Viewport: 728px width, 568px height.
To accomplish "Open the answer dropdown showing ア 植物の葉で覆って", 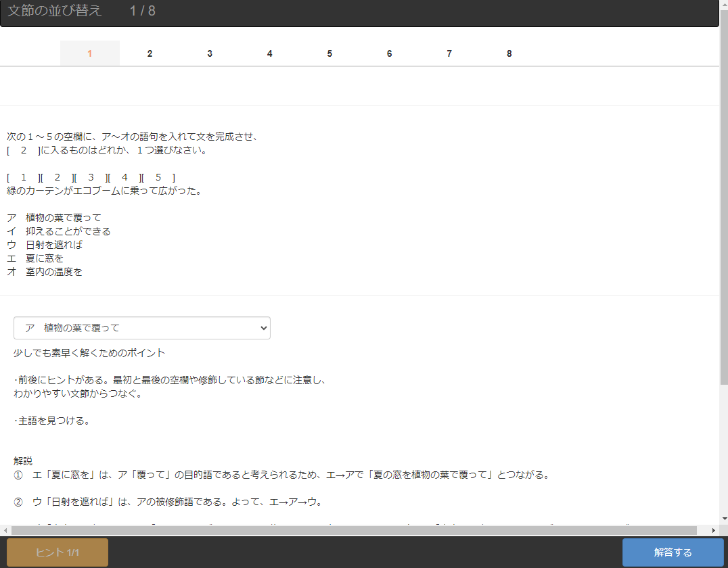I will point(142,328).
